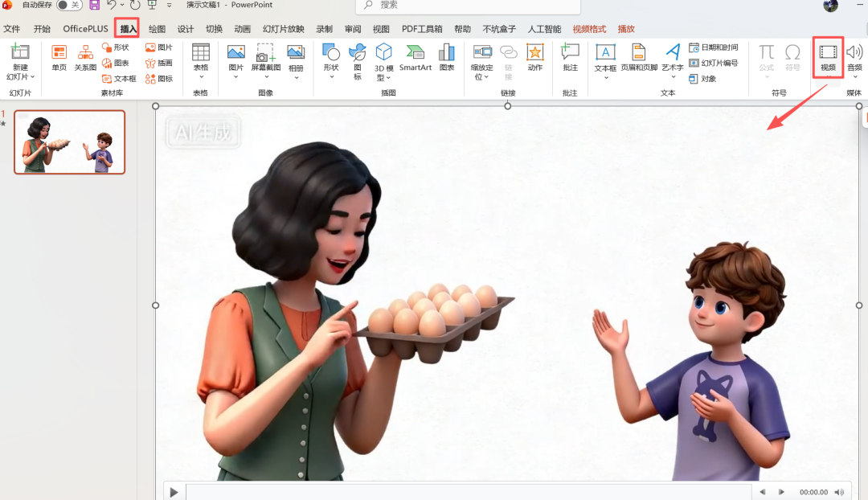The image size is (868, 500).
Task: Open the audio (音频) dropdown
Action: (854, 77)
